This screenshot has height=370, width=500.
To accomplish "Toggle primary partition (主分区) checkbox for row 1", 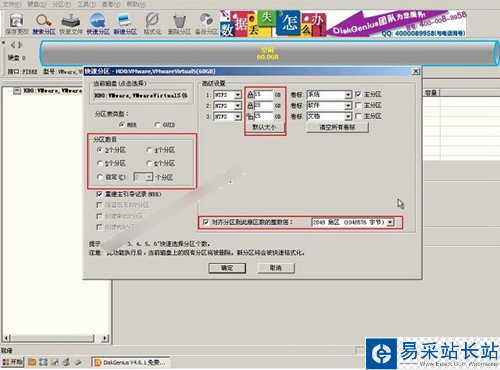I will tap(358, 94).
